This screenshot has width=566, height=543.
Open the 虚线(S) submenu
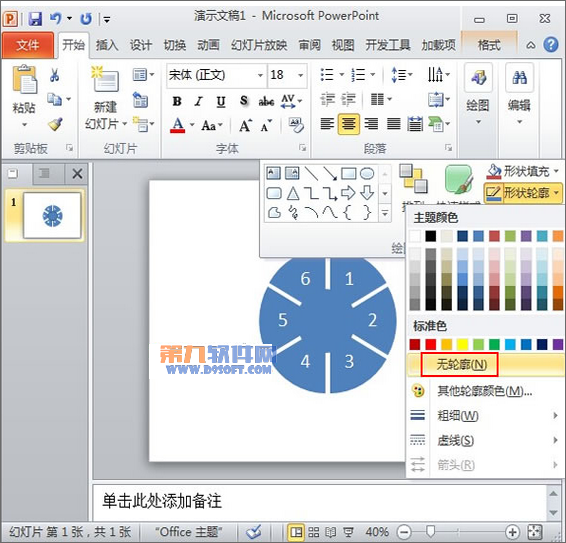(486, 440)
